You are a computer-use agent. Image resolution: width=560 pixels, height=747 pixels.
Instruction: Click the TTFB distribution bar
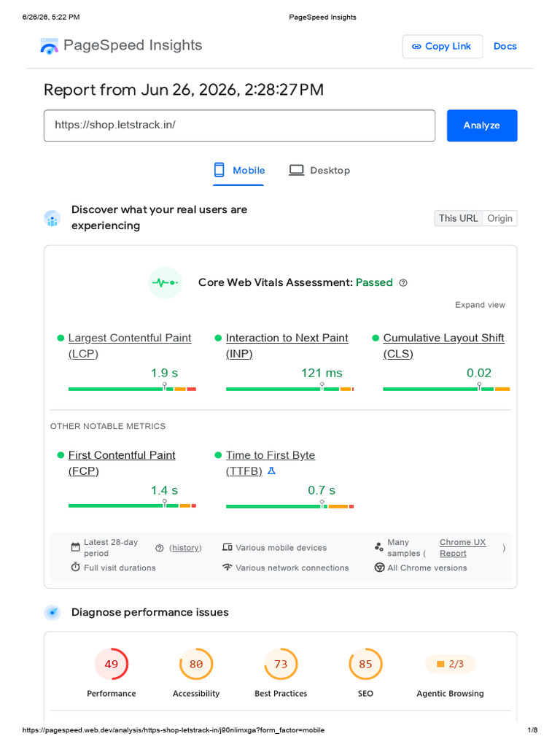(x=289, y=506)
